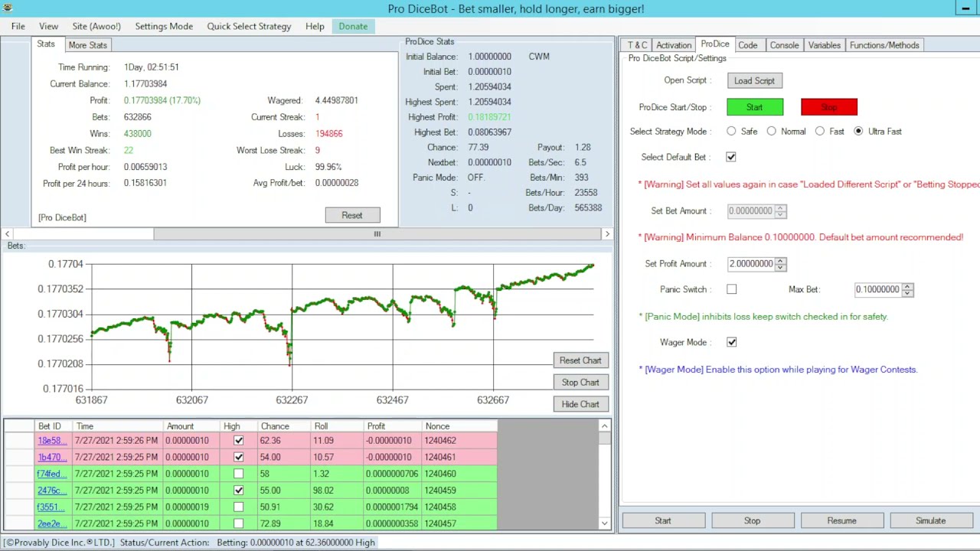Image resolution: width=980 pixels, height=551 pixels.
Task: Open bet ID link f3551
Action: click(52, 507)
